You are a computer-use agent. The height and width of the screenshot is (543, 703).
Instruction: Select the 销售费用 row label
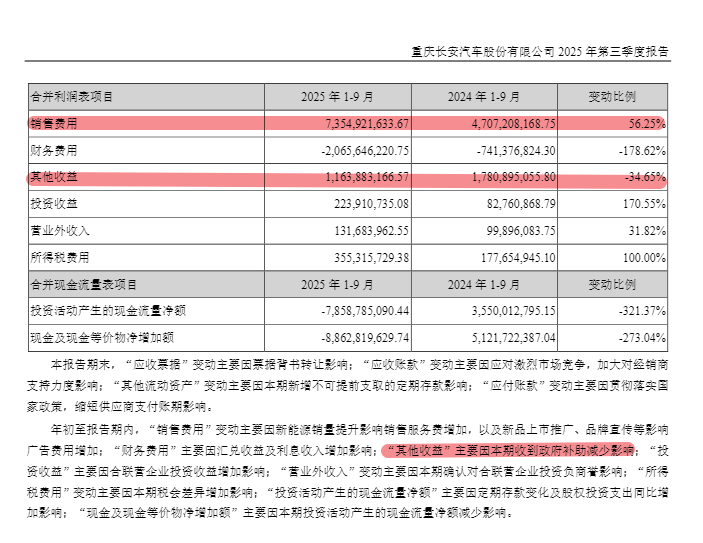54,123
